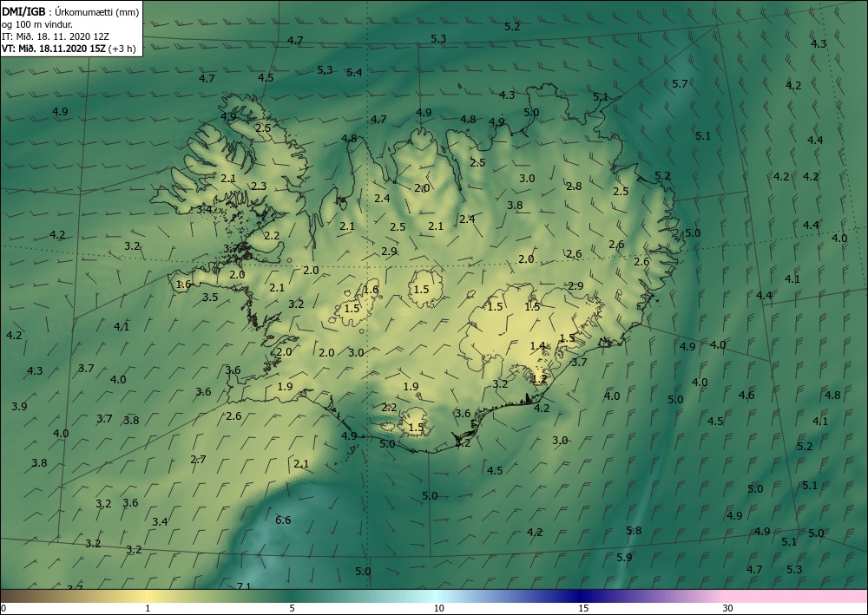Click the 'DMI/IGB : Úrkomumætti (mm)' title text

pyautogui.click(x=70, y=12)
